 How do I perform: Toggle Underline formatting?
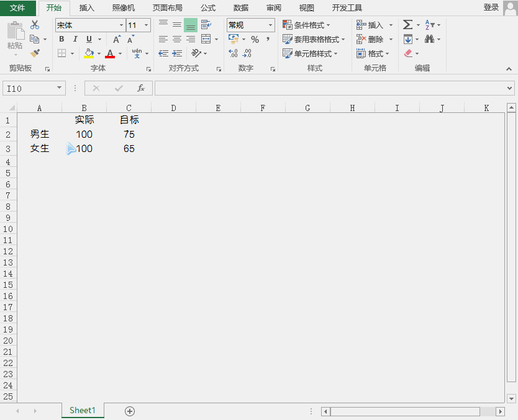click(x=89, y=39)
